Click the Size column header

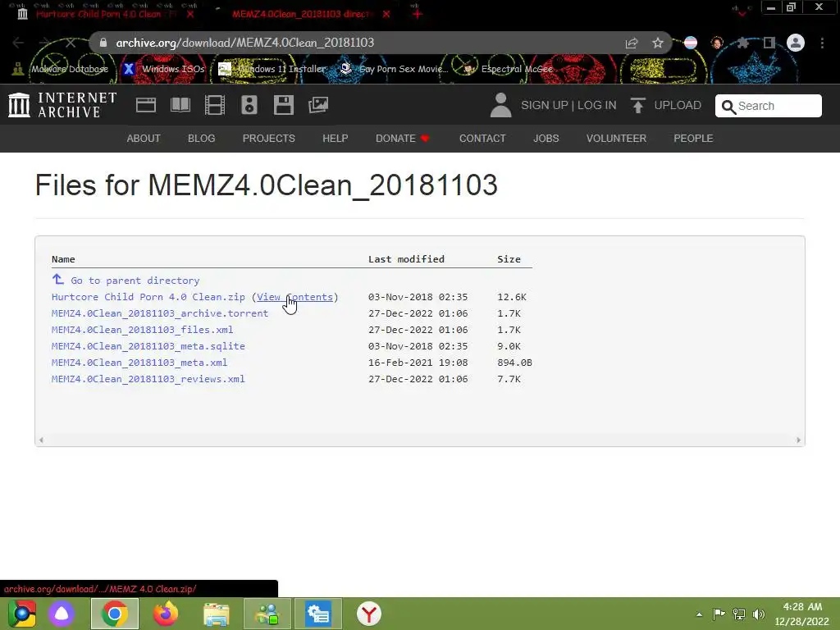tap(509, 259)
